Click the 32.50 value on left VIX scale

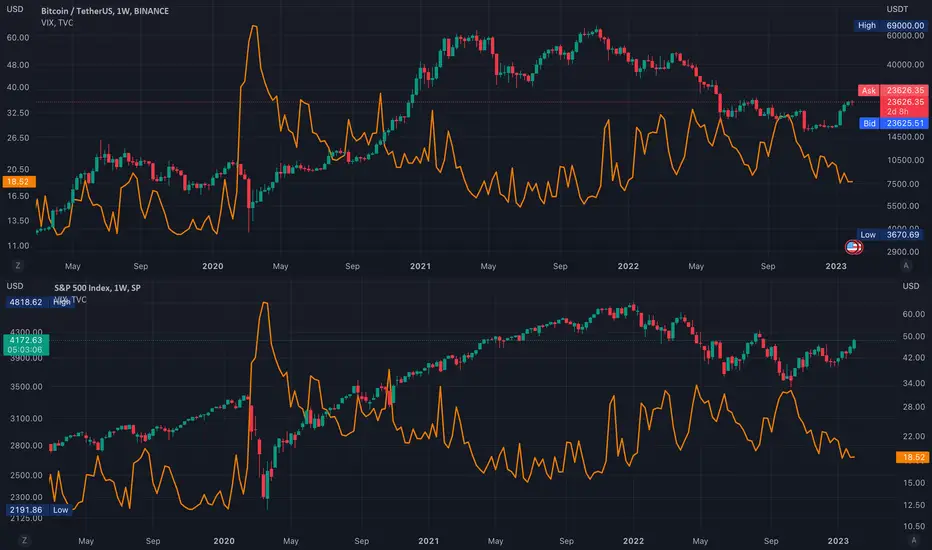coord(18,113)
